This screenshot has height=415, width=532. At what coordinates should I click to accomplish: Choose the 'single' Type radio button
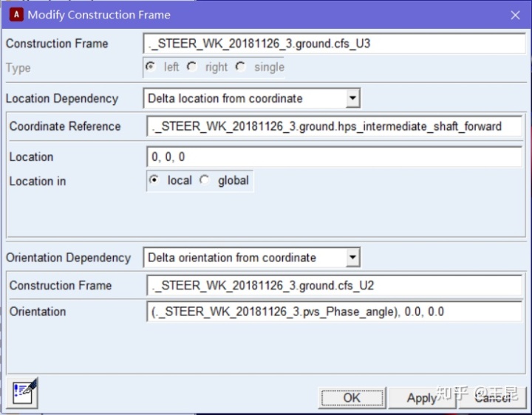(241, 66)
